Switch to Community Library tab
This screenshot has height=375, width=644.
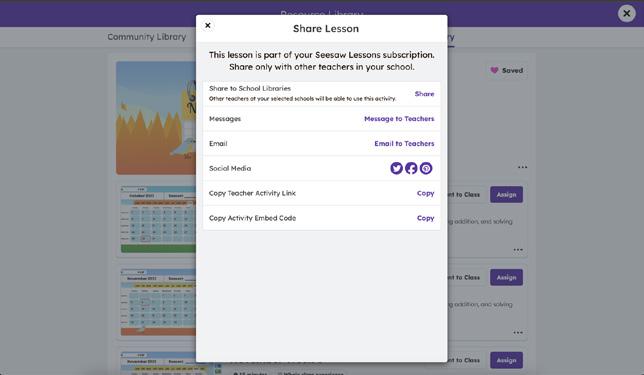click(147, 37)
